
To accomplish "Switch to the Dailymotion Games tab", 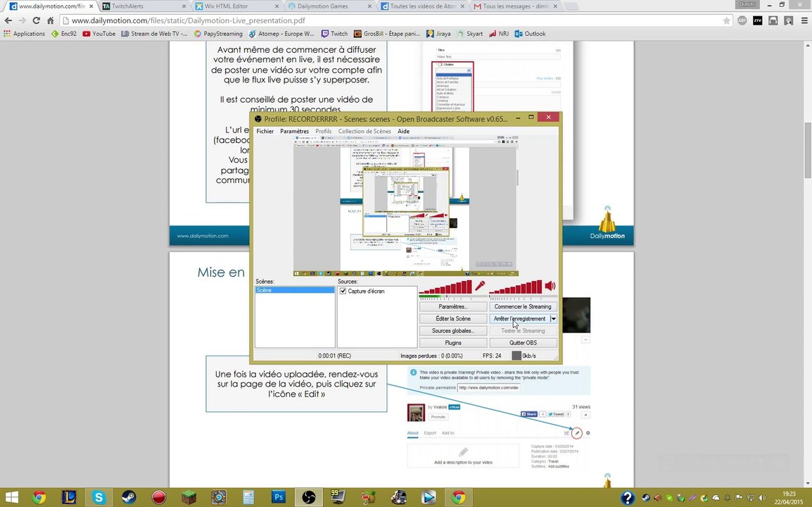I will click(x=329, y=6).
